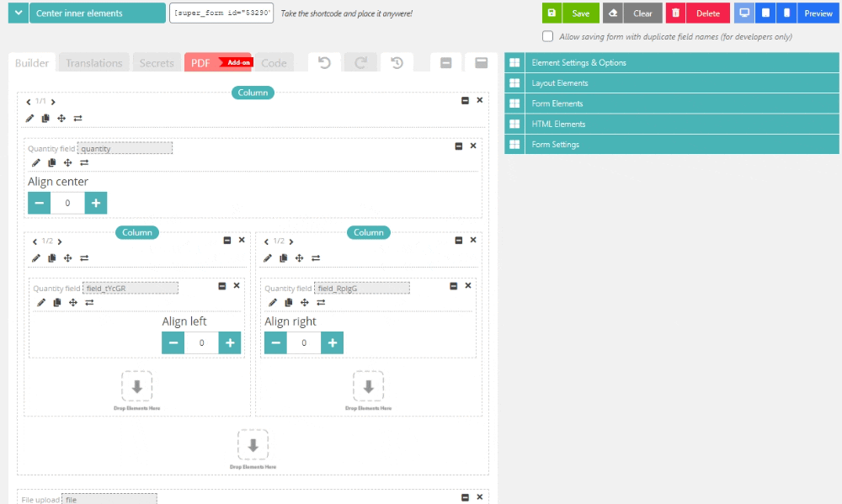Screen dimensions: 842x504
Task: Increase the 1/1 column size
Action: click(x=53, y=102)
